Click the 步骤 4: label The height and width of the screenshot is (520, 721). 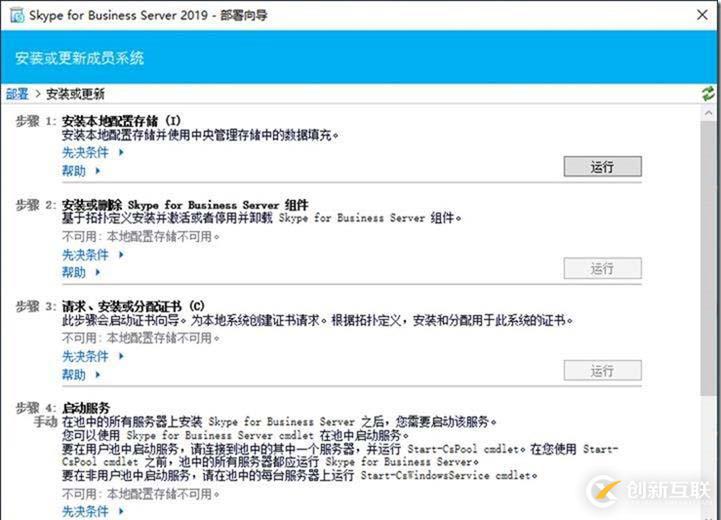point(35,408)
